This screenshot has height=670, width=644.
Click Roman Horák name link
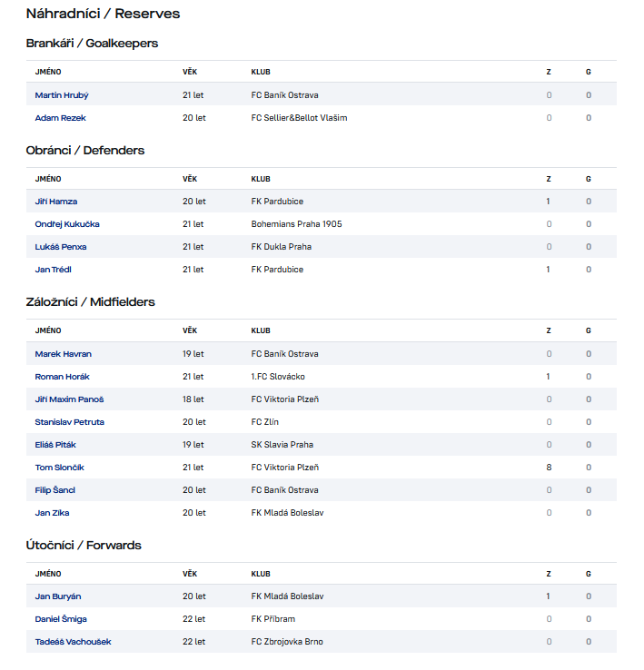[x=62, y=377]
